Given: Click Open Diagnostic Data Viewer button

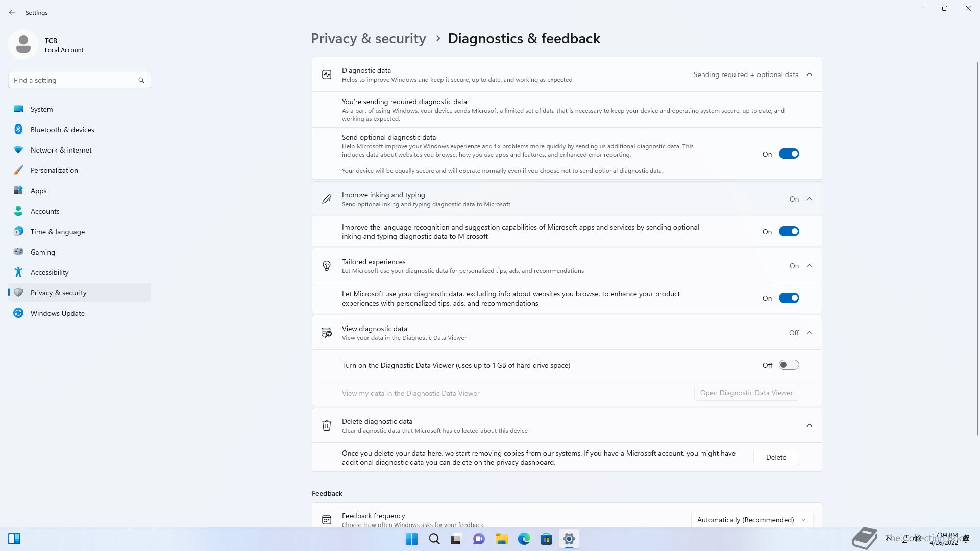Looking at the screenshot, I should click(746, 393).
